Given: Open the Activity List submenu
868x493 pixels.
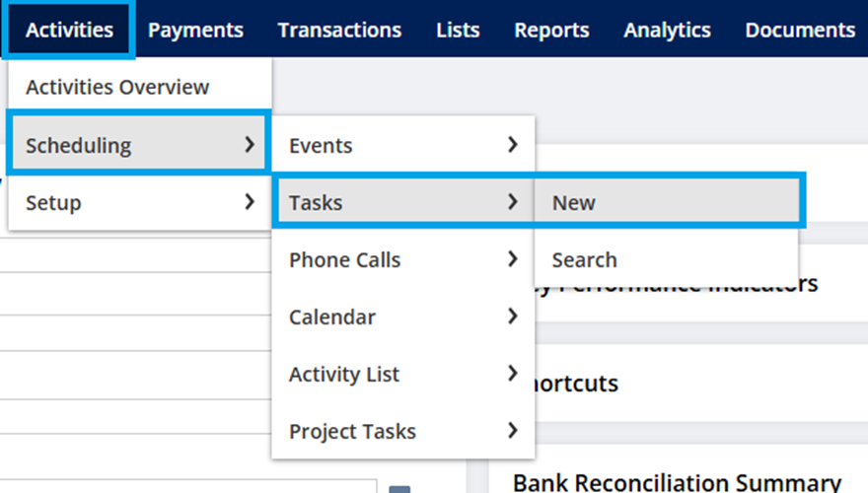Looking at the screenshot, I should pyautogui.click(x=402, y=375).
